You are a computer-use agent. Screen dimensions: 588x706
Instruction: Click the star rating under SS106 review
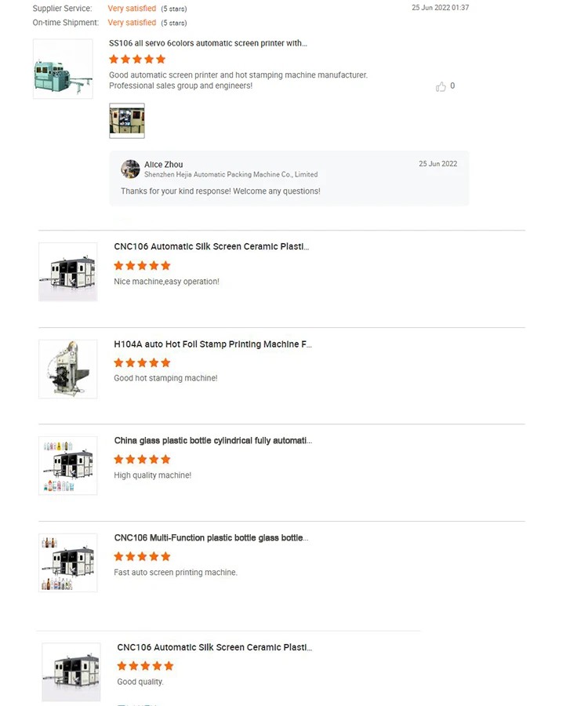click(137, 60)
